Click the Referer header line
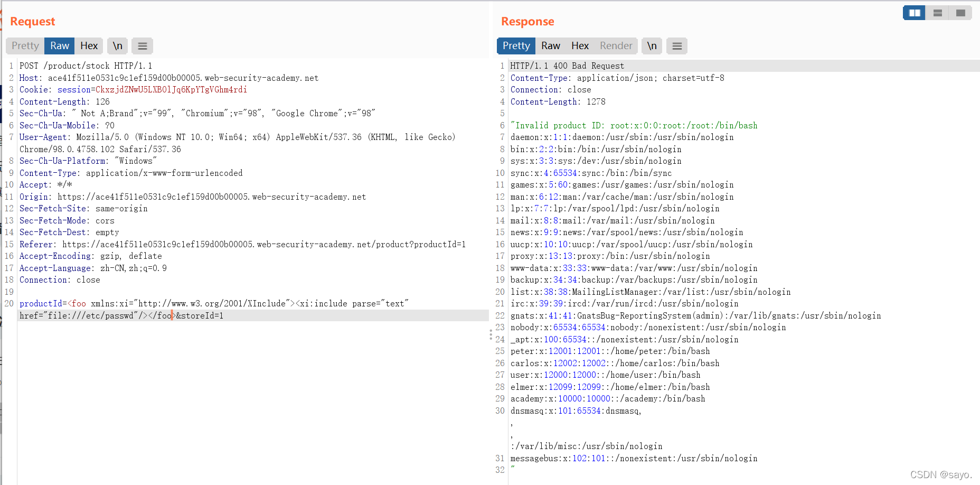This screenshot has width=980, height=485. pos(243,245)
